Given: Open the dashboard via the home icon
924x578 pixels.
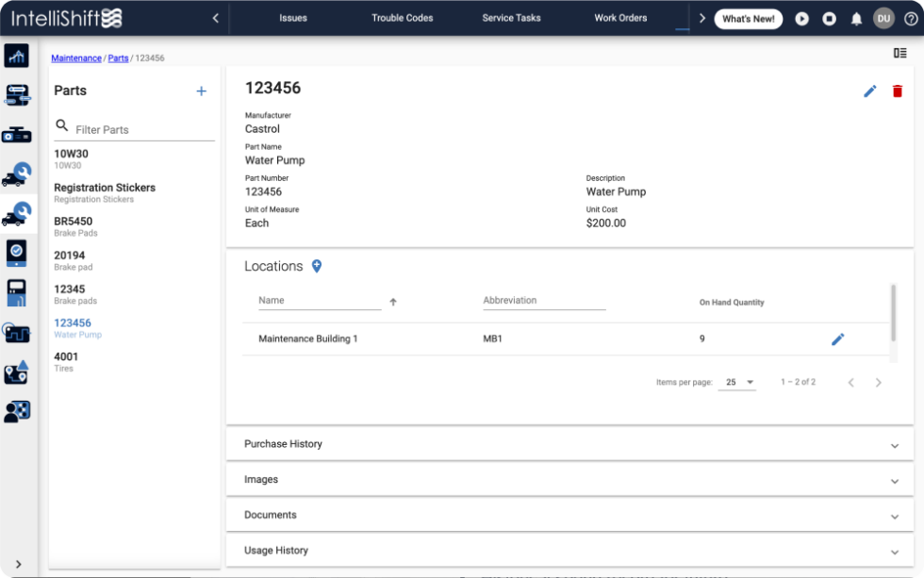Looking at the screenshot, I should click(17, 57).
